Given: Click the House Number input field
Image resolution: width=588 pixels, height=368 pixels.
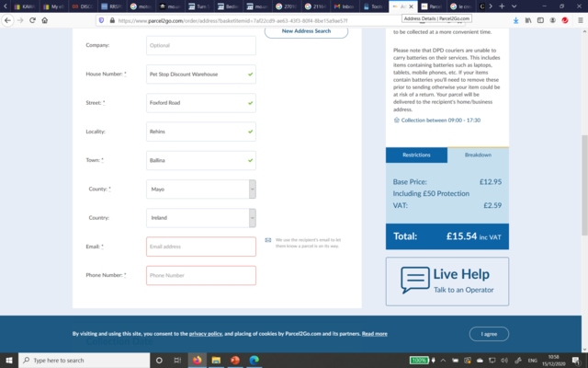Looking at the screenshot, I should point(201,74).
